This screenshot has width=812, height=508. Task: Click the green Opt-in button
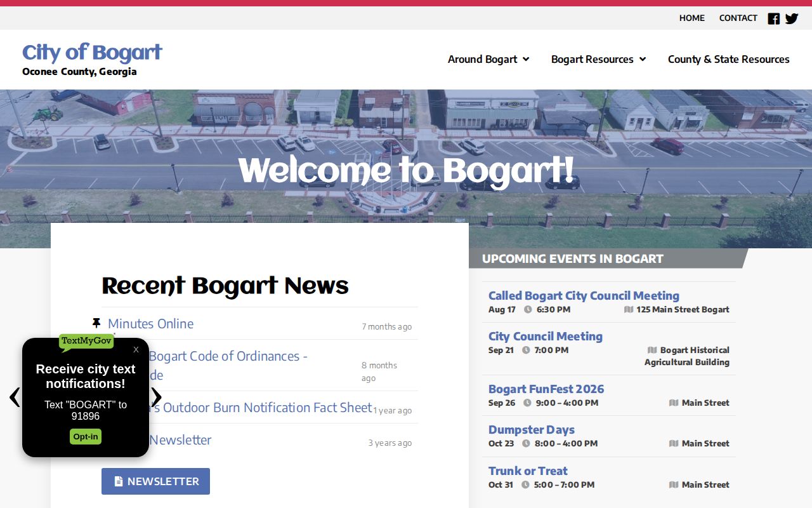click(86, 437)
